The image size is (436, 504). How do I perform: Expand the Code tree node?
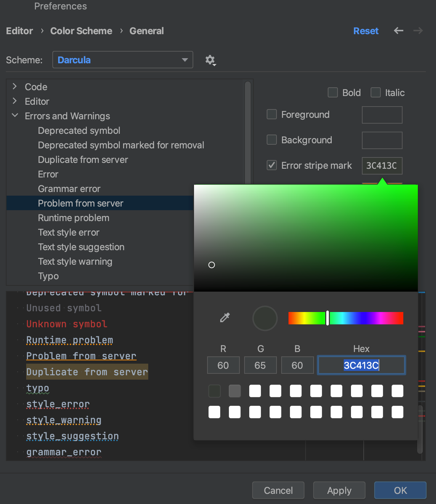pos(15,87)
